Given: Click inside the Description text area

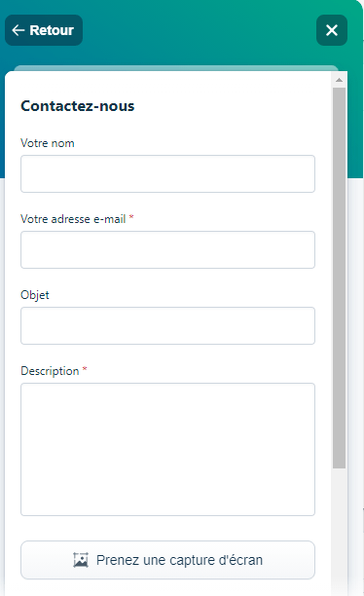Looking at the screenshot, I should point(167,449).
